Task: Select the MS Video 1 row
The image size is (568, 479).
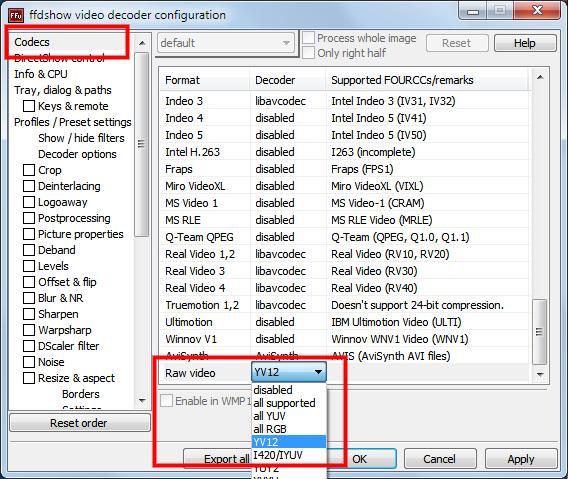Action: pos(344,203)
